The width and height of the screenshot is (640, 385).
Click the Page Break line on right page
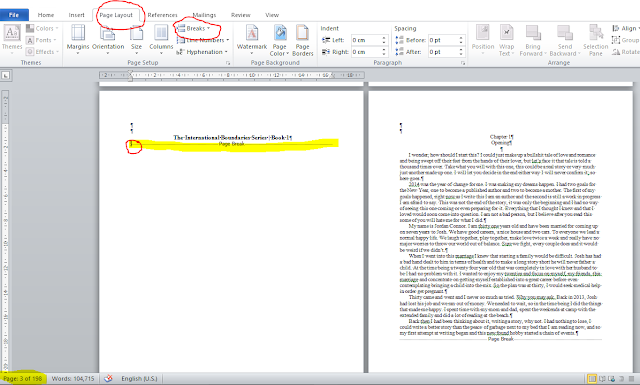point(501,339)
